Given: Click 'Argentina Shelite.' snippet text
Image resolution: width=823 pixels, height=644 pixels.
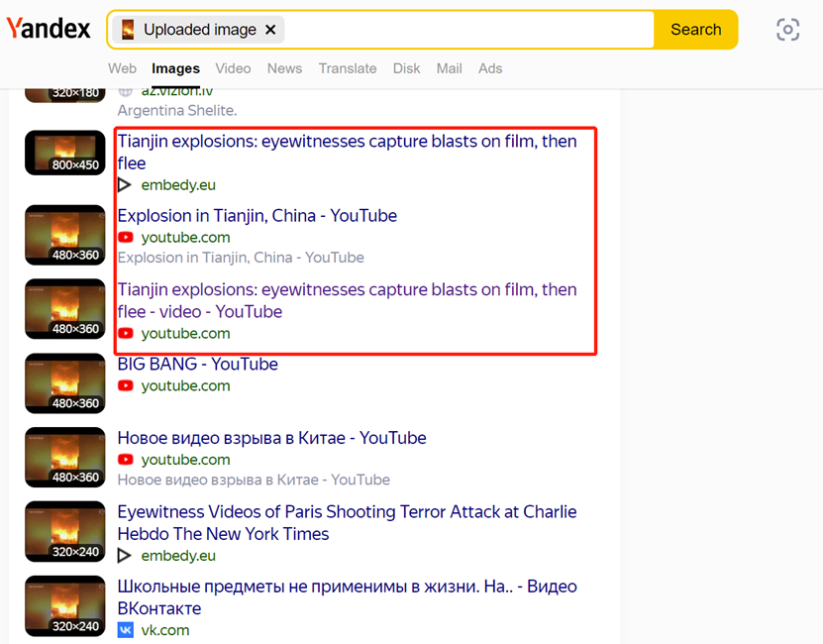Looking at the screenshot, I should click(x=177, y=110).
